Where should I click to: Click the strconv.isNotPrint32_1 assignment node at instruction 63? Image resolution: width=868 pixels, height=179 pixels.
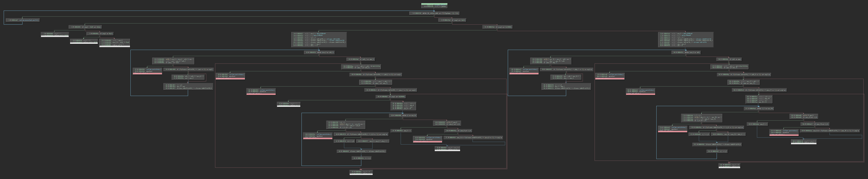click(x=362, y=151)
